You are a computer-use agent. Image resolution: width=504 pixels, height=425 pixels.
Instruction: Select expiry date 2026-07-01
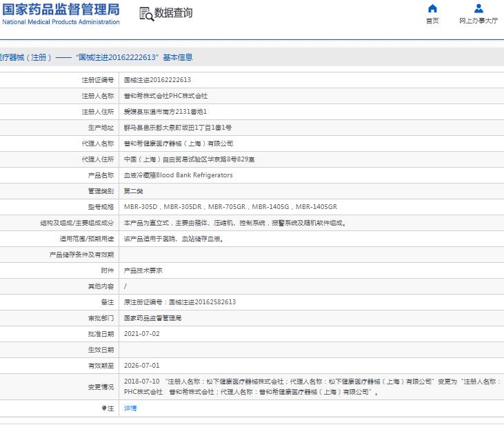(142, 366)
